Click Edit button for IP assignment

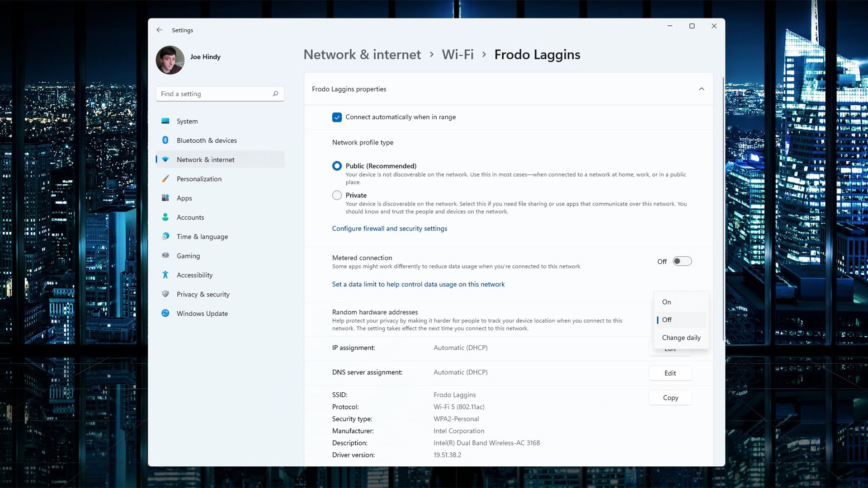[x=670, y=348]
